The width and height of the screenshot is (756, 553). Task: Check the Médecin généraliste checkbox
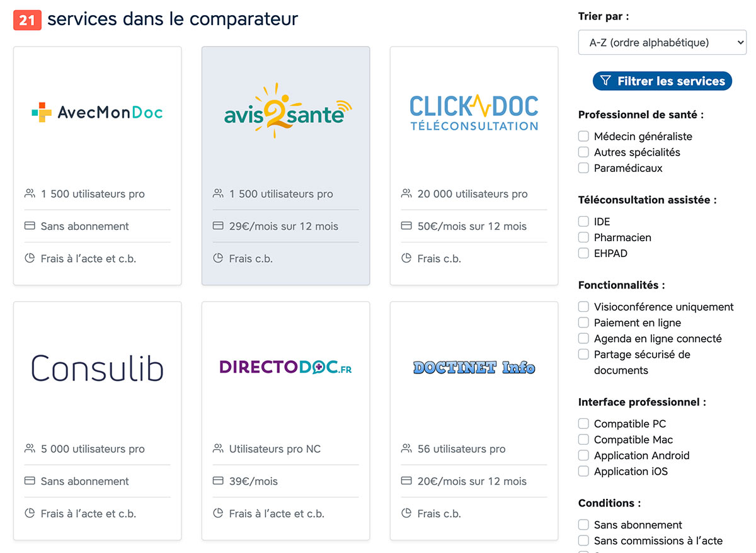(583, 136)
